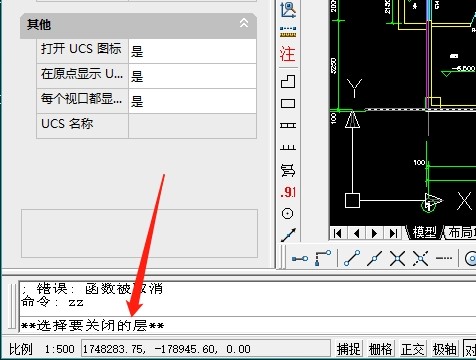The image size is (476, 360).
Task: Jump to first layout tab arrow
Action: point(338,233)
